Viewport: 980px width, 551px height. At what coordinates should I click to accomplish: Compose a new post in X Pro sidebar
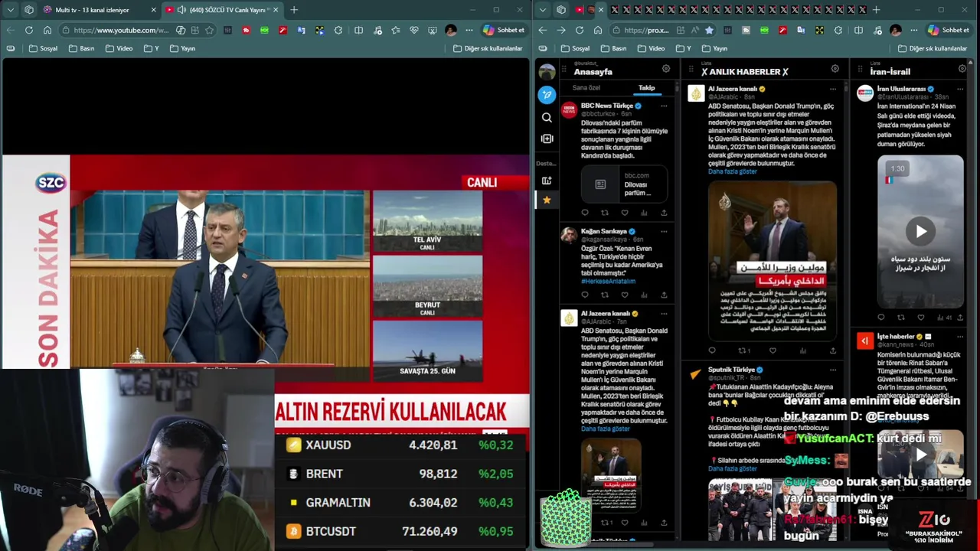547,95
